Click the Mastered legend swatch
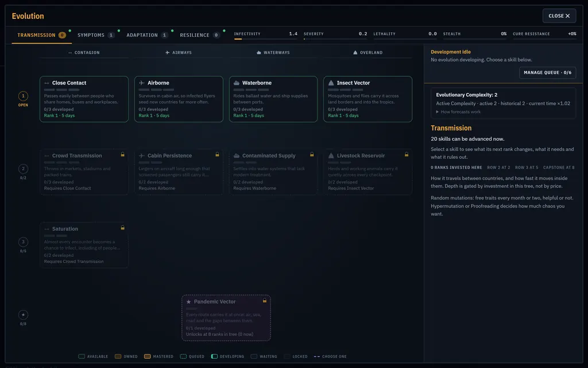Viewport: 588px width, 368px height. click(x=148, y=356)
